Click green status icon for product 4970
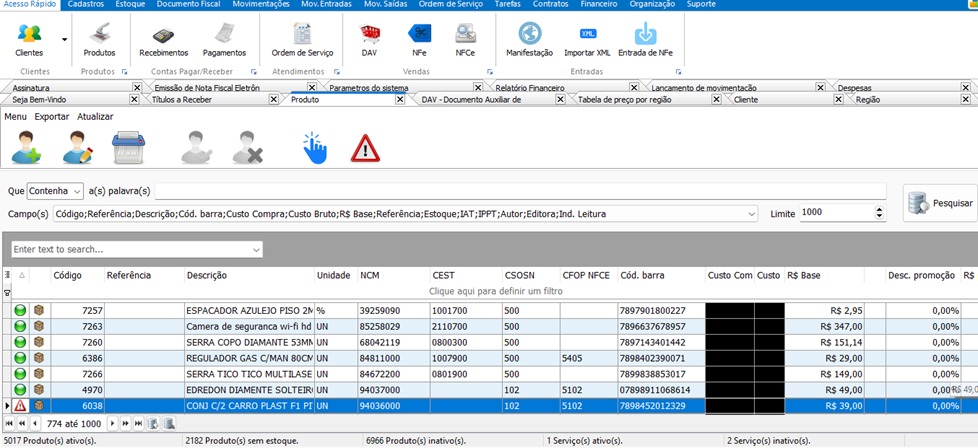978x448 pixels. click(20, 389)
